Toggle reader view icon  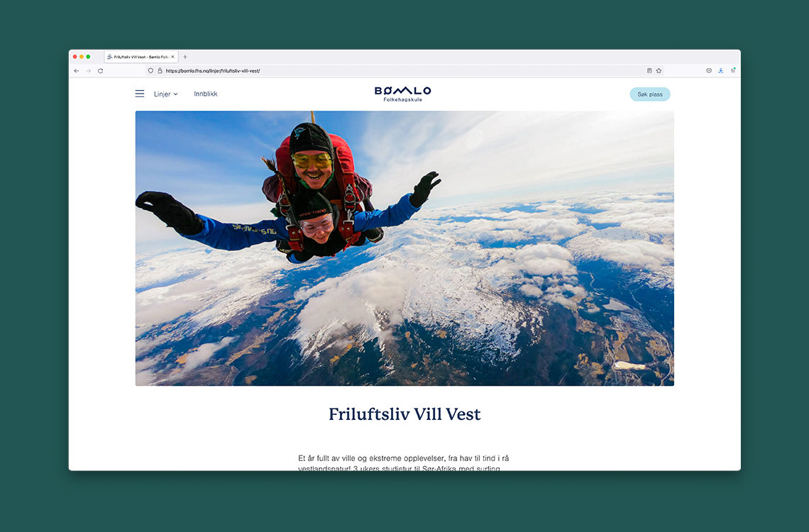coord(649,71)
